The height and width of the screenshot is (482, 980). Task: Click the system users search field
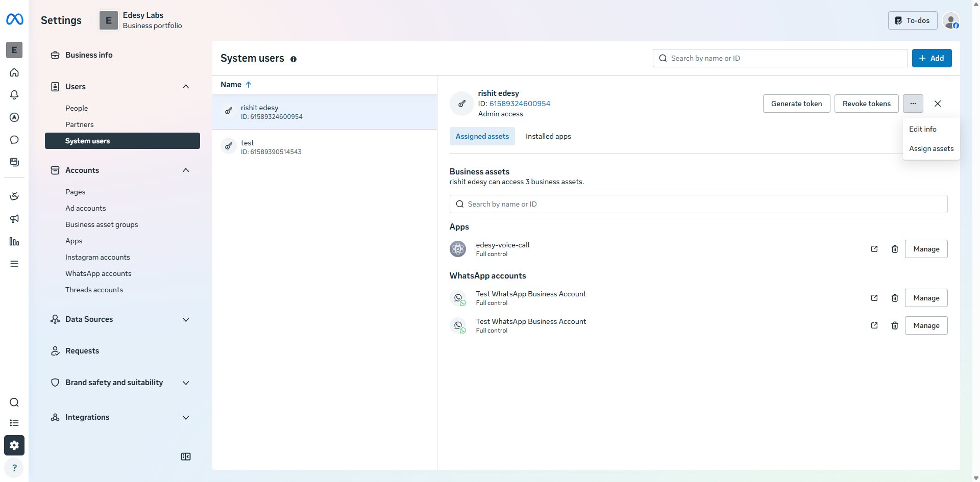click(780, 58)
